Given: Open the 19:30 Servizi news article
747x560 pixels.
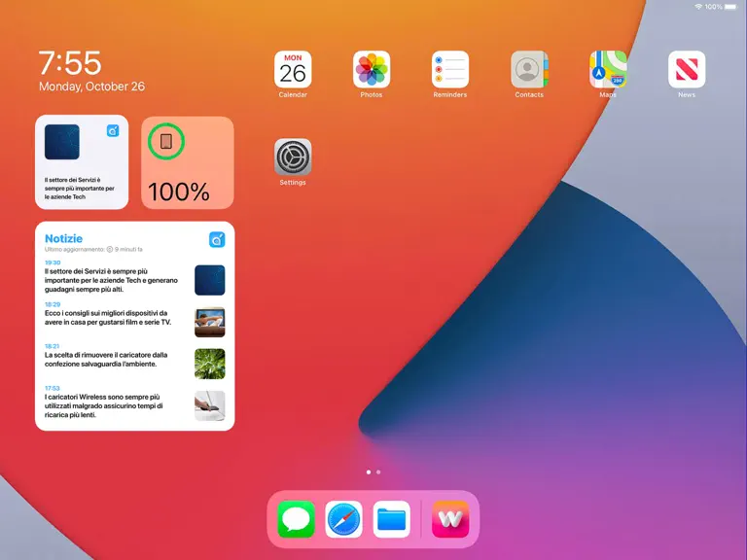Looking at the screenshot, I should tap(135, 277).
